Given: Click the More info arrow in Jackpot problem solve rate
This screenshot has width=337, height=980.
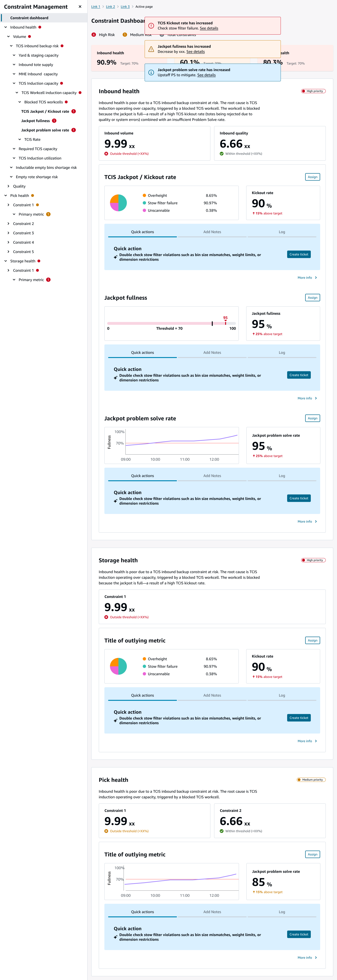Looking at the screenshot, I should pos(316,522).
